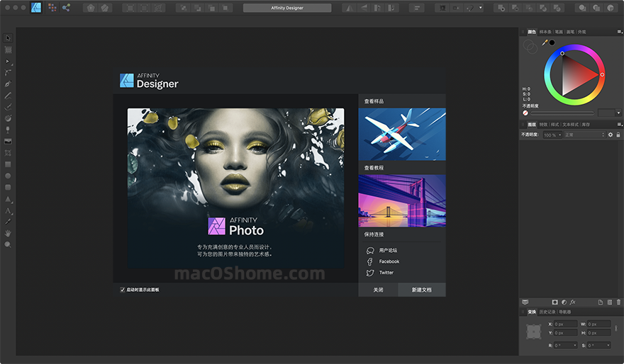The height and width of the screenshot is (364, 624).
Task: Select the Pen tool
Action: pyautogui.click(x=8, y=84)
